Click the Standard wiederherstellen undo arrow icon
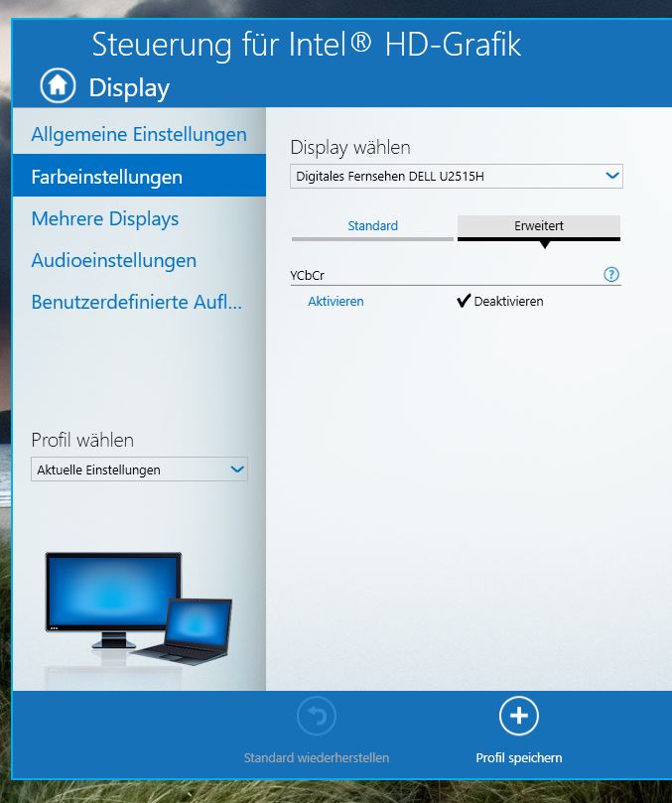The height and width of the screenshot is (803, 672). click(x=316, y=716)
